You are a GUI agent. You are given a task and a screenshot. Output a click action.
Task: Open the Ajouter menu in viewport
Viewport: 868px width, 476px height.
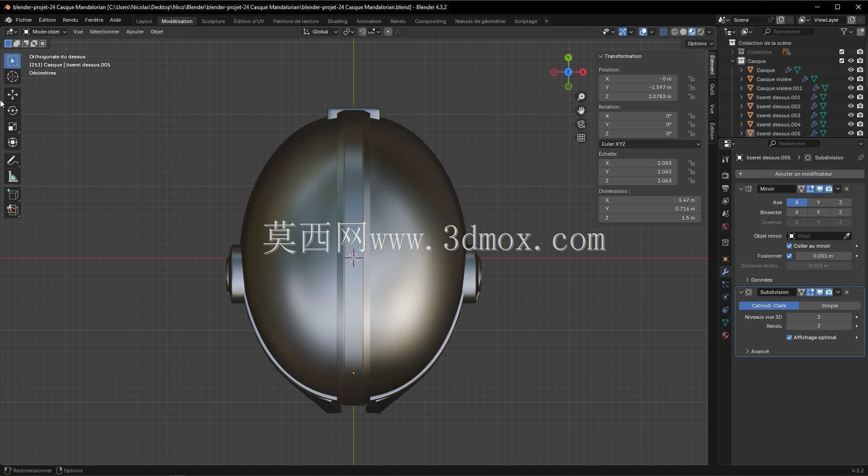tap(135, 32)
